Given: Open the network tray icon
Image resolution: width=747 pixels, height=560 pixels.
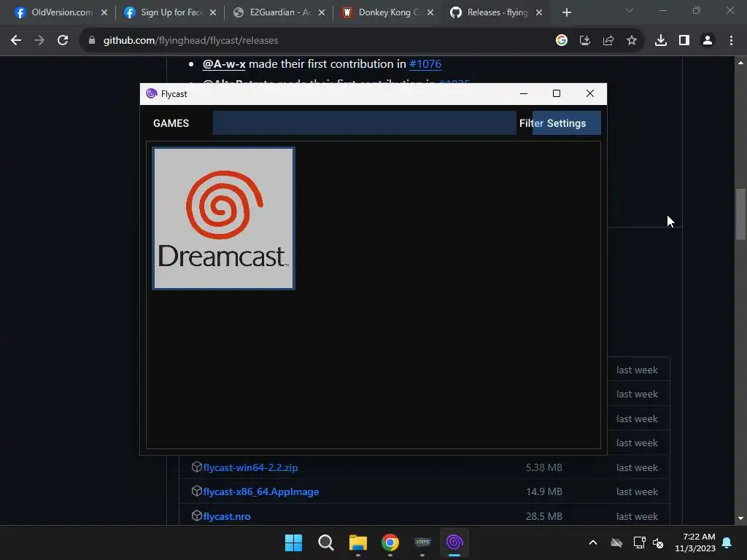Looking at the screenshot, I should pos(639,542).
